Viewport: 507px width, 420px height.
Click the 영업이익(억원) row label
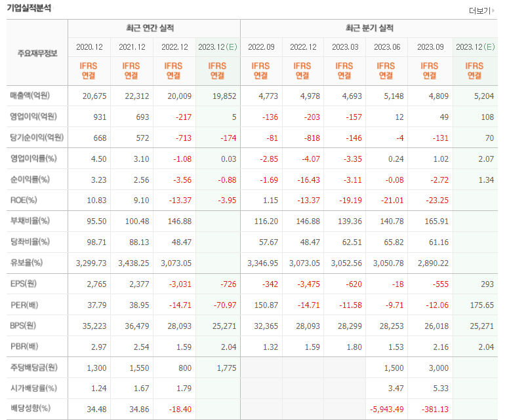click(33, 117)
